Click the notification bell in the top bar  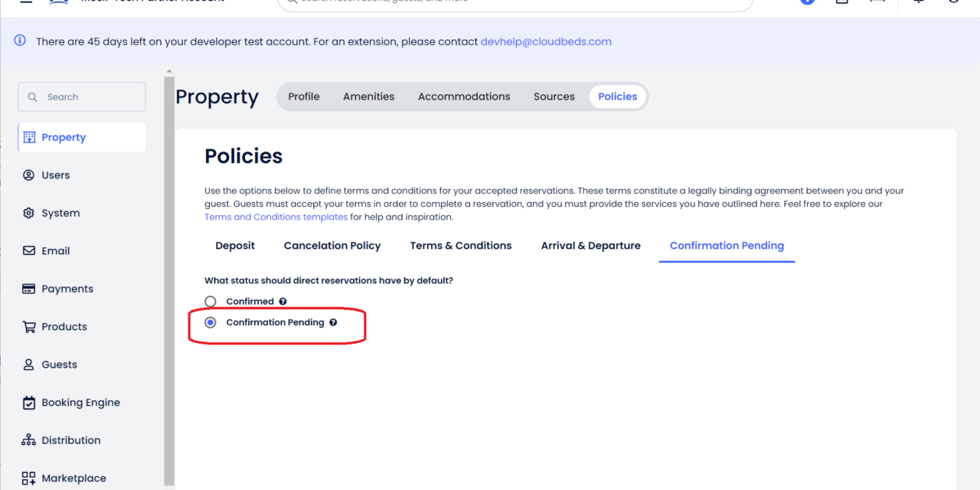click(x=918, y=3)
